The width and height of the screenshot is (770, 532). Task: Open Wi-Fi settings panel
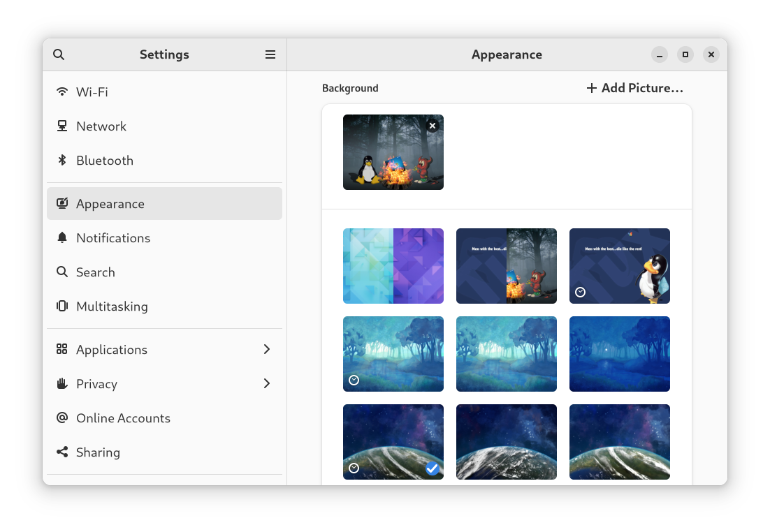[164, 91]
